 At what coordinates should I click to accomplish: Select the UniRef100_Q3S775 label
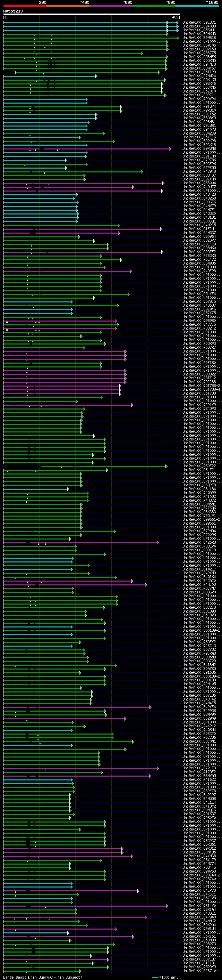(x=199, y=53)
